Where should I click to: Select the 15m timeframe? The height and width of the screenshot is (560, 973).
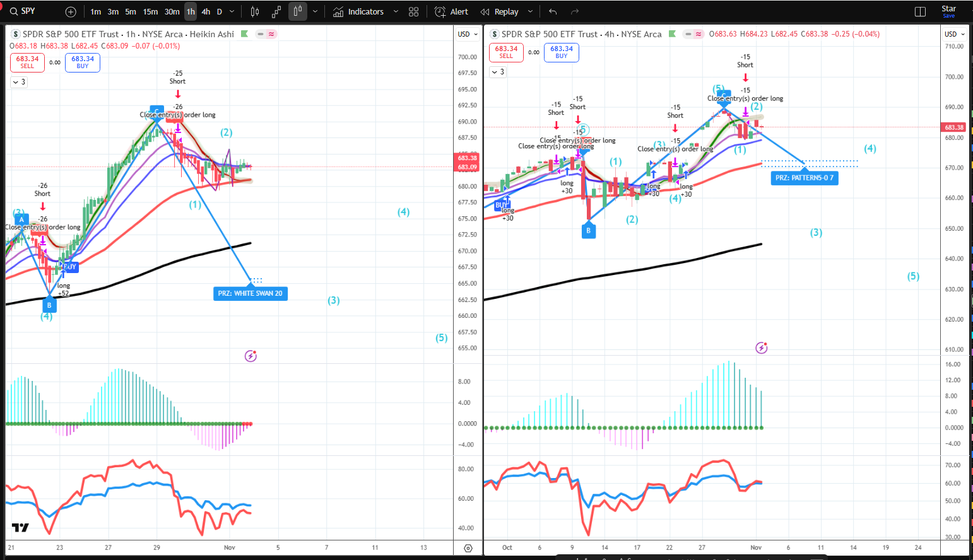tap(150, 12)
